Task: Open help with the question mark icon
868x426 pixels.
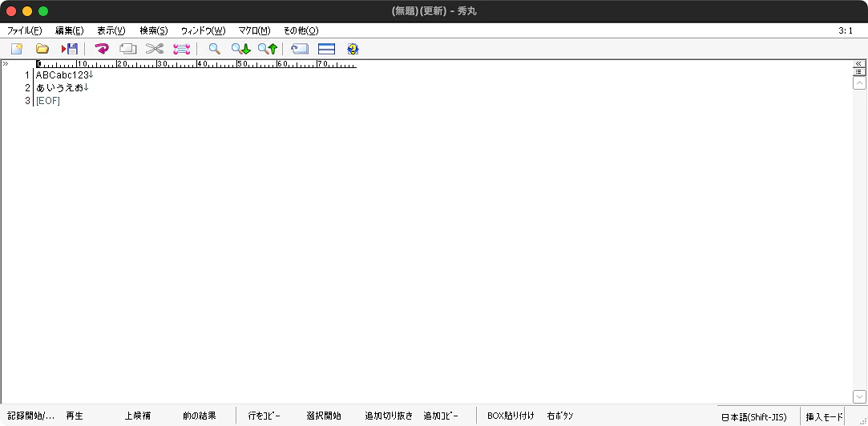Action: (x=353, y=49)
